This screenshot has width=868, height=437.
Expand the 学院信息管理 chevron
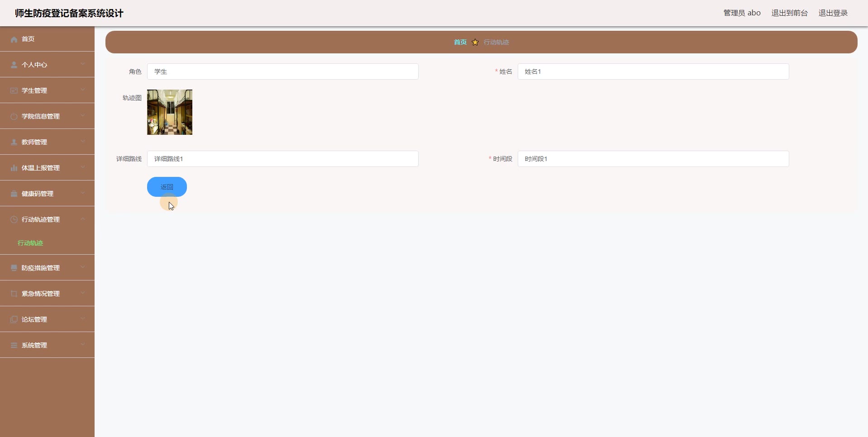(83, 116)
